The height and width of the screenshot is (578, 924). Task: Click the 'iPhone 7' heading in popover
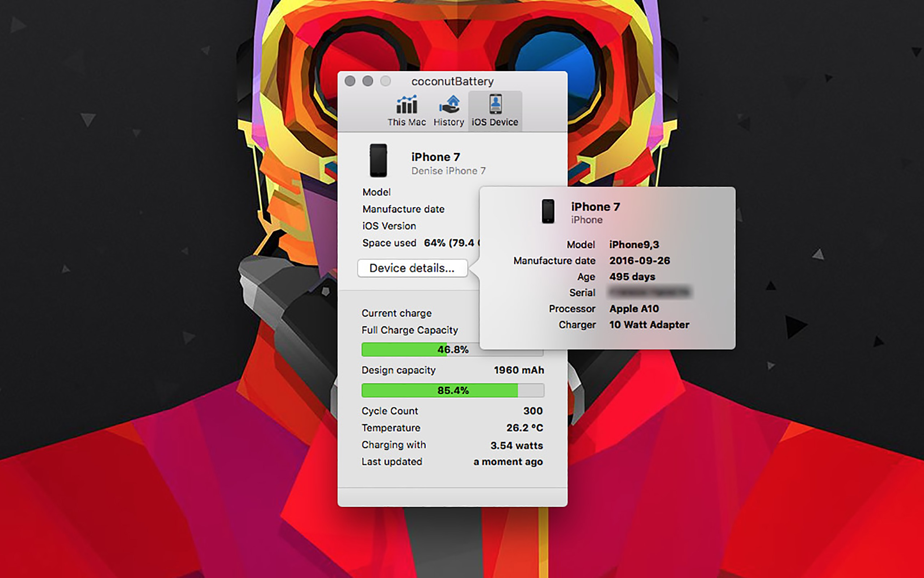tap(595, 207)
